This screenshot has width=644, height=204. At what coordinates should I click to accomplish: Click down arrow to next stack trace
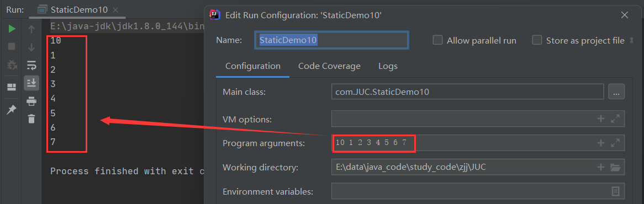(31, 47)
